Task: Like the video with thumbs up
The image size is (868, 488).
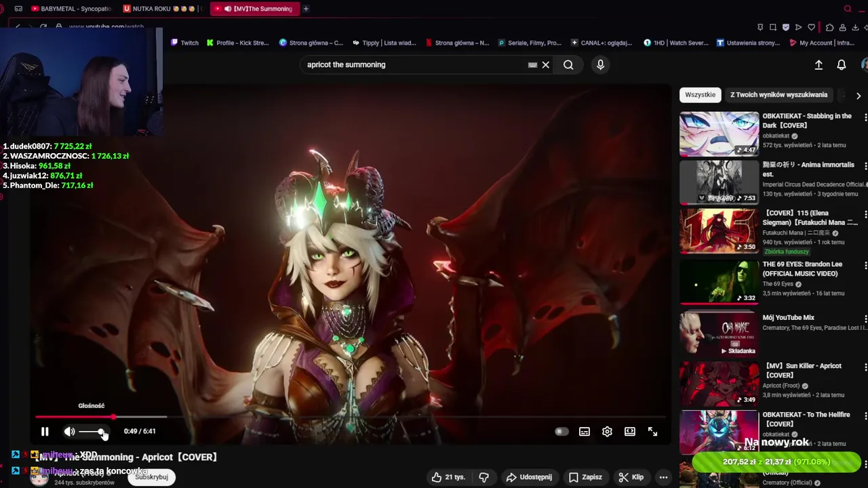Action: pos(448,477)
